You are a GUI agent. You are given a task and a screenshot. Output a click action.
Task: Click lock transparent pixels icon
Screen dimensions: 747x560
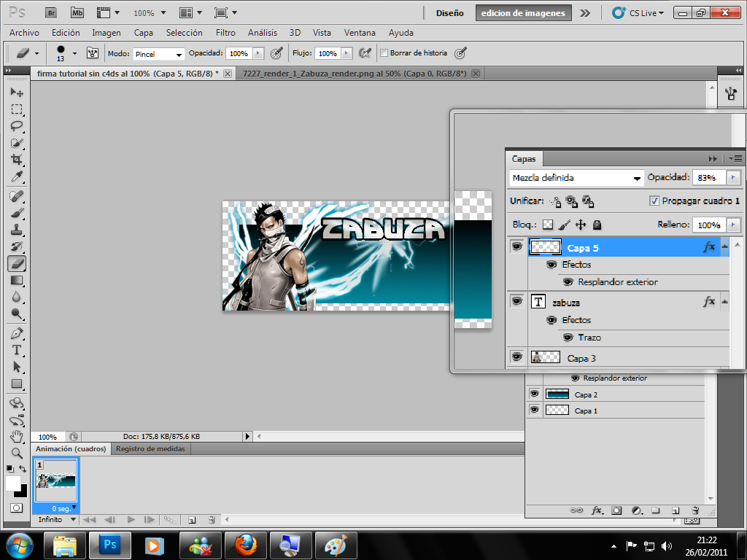[x=548, y=225]
